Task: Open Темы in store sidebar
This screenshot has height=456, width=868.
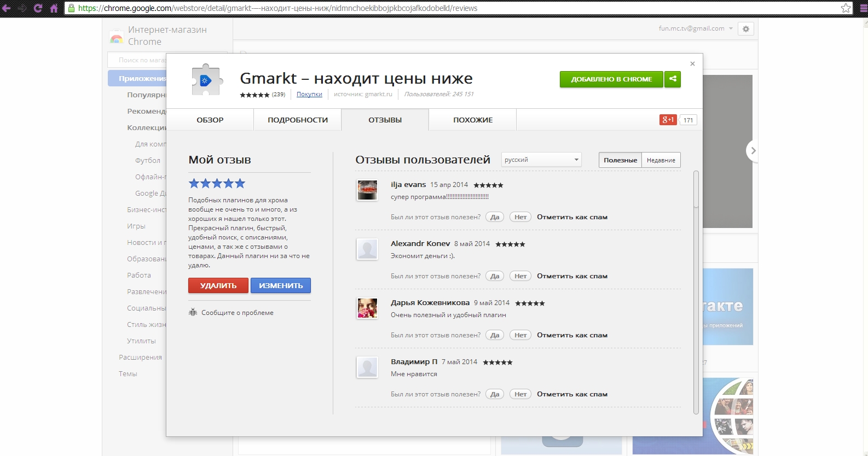Action: (x=128, y=373)
